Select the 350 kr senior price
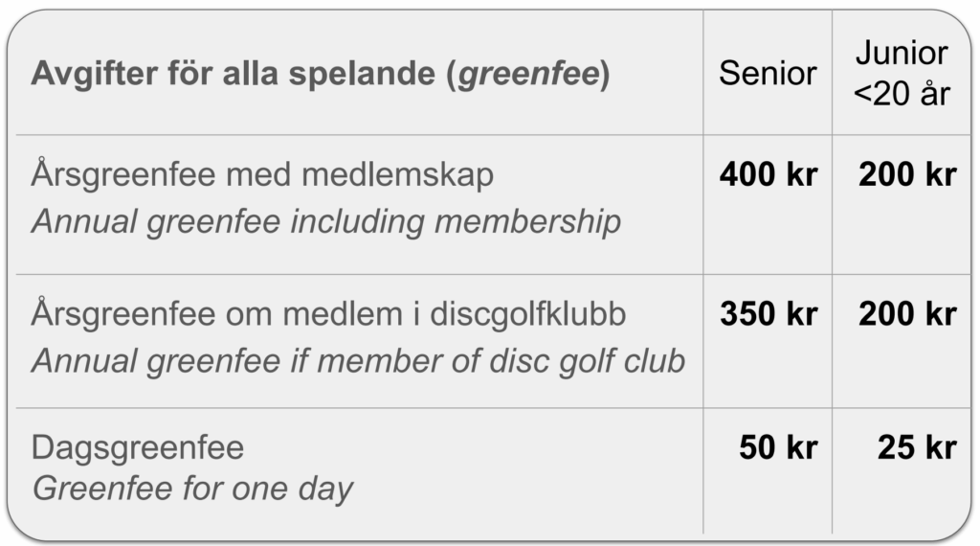980x546 pixels. 768,314
